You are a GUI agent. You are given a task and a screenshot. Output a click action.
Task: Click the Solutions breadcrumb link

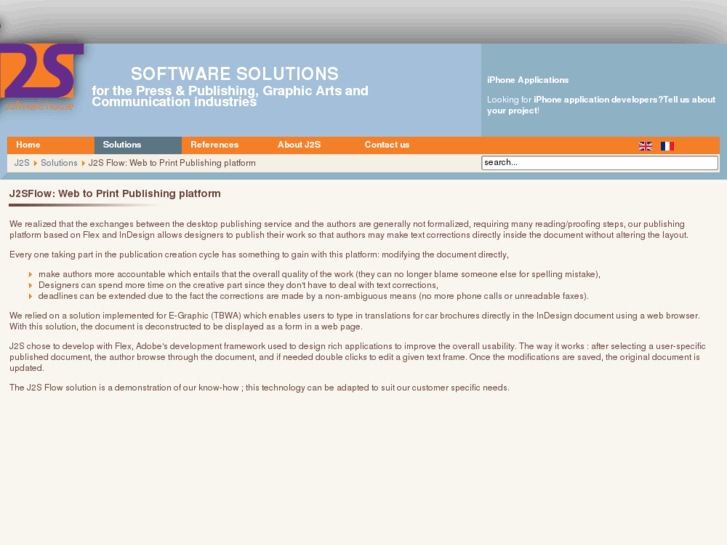(59, 163)
